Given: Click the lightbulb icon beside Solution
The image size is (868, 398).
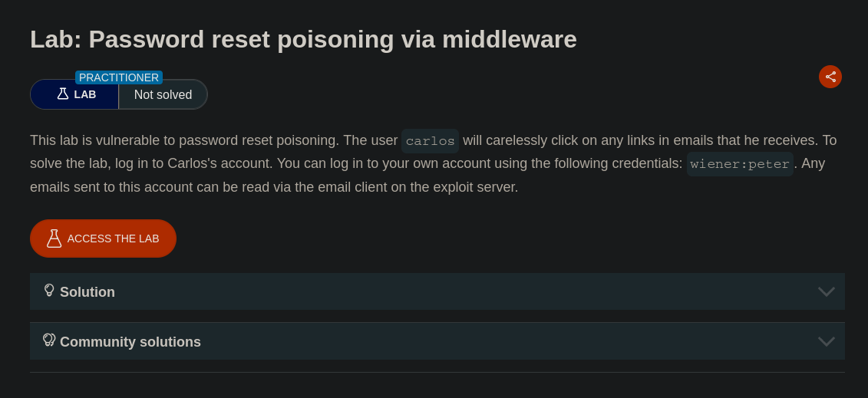Looking at the screenshot, I should tap(49, 291).
